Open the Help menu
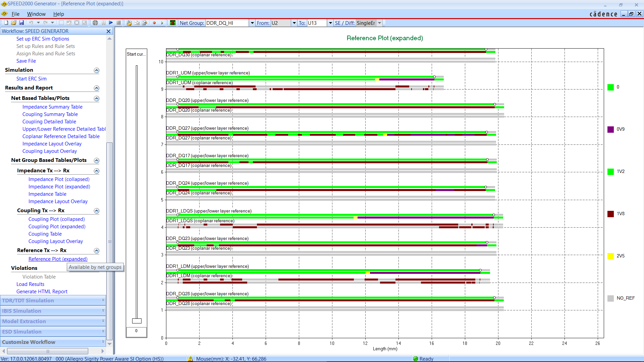 tap(58, 14)
